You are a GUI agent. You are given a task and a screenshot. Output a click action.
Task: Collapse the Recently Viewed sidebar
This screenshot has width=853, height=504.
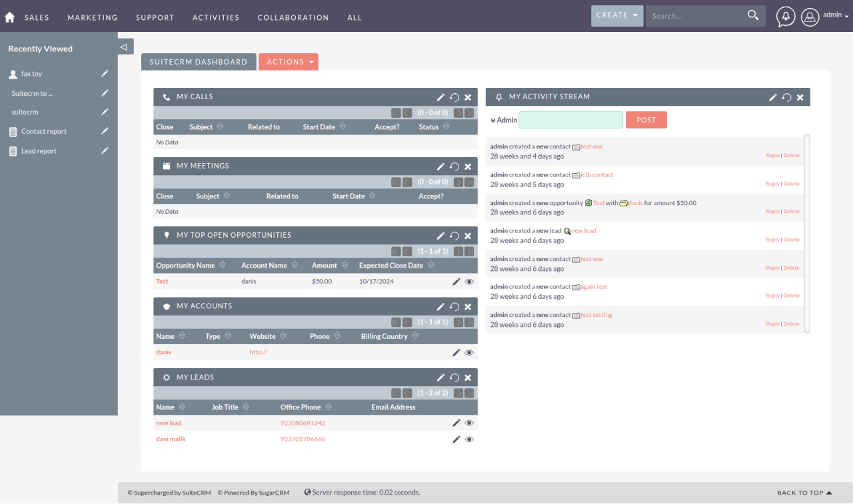123,47
